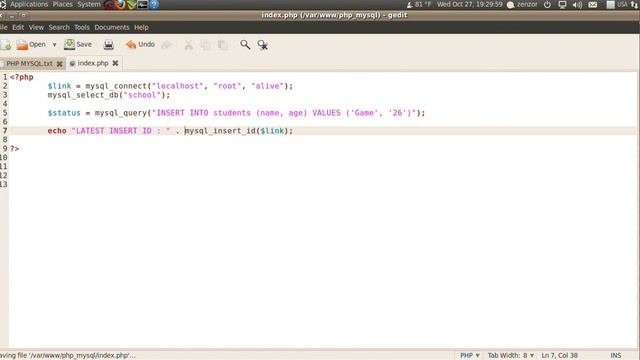
Task: Click the "school" string on line 3
Action: point(142,95)
